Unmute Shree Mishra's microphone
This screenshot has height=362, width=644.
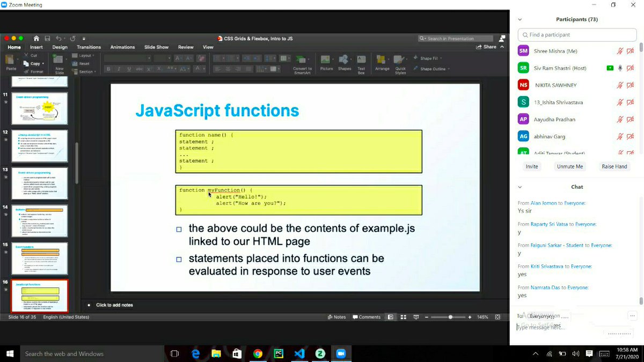click(620, 50)
